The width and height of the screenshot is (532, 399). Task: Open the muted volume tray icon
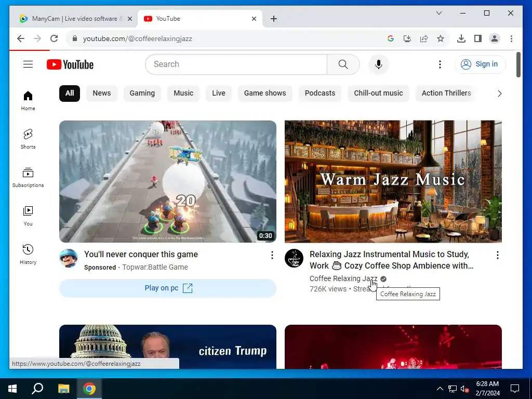(x=464, y=389)
